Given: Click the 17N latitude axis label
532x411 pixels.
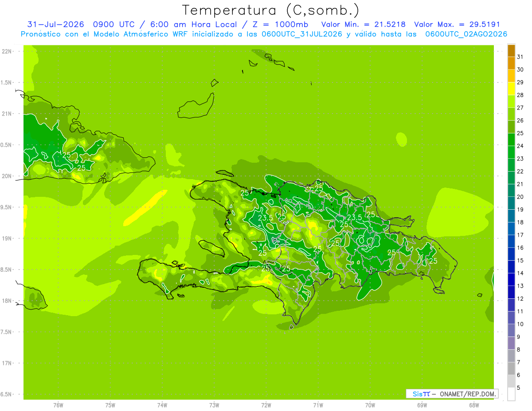Looking at the screenshot, I should [x=6, y=363].
